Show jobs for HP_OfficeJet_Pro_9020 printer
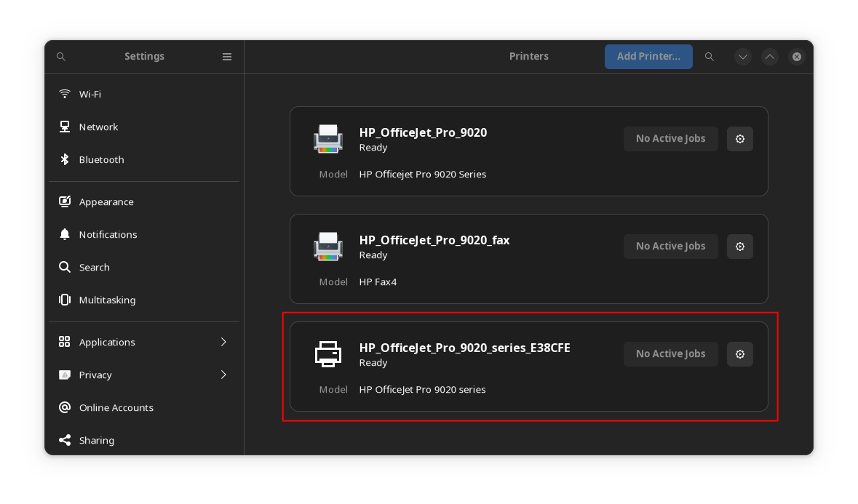858x504 pixels. tap(670, 139)
